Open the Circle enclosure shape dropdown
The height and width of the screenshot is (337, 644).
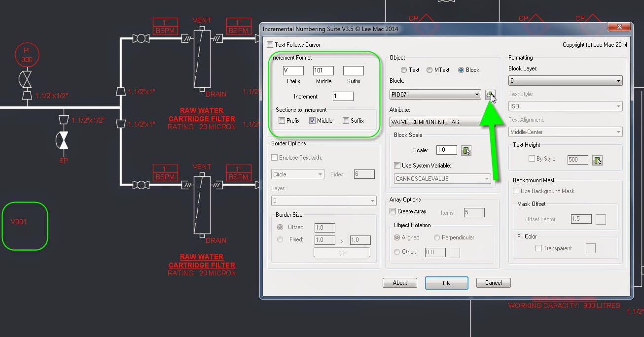click(x=298, y=174)
